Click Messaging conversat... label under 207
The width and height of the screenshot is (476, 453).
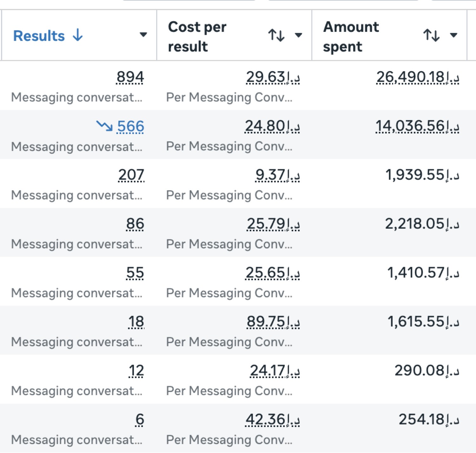[x=77, y=195]
